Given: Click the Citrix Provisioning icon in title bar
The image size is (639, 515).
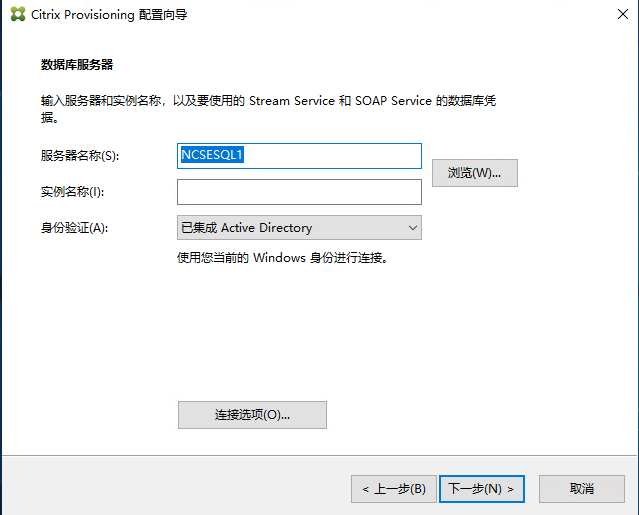Looking at the screenshot, I should 17,15.
